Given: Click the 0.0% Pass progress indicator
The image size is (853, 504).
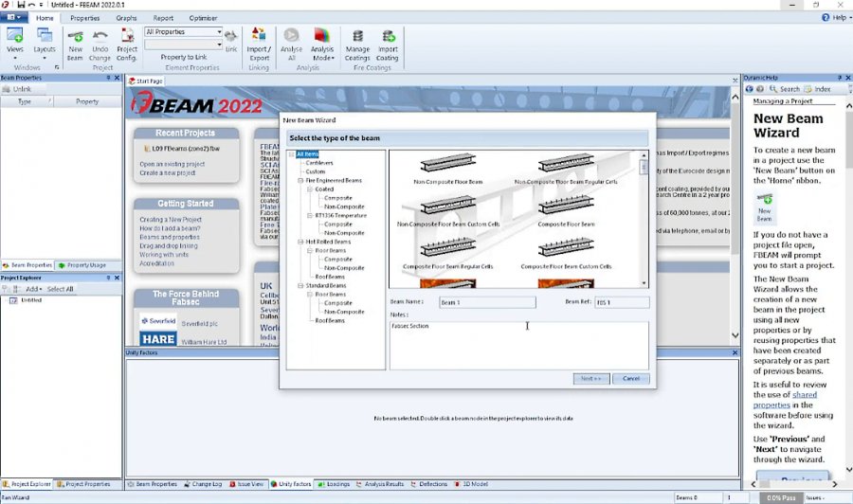Looking at the screenshot, I should pos(781,497).
